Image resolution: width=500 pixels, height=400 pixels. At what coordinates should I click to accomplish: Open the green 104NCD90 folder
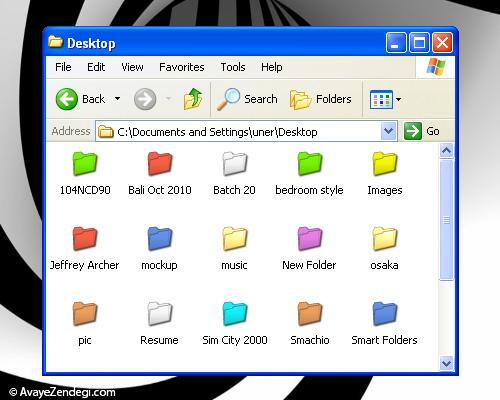(x=85, y=164)
